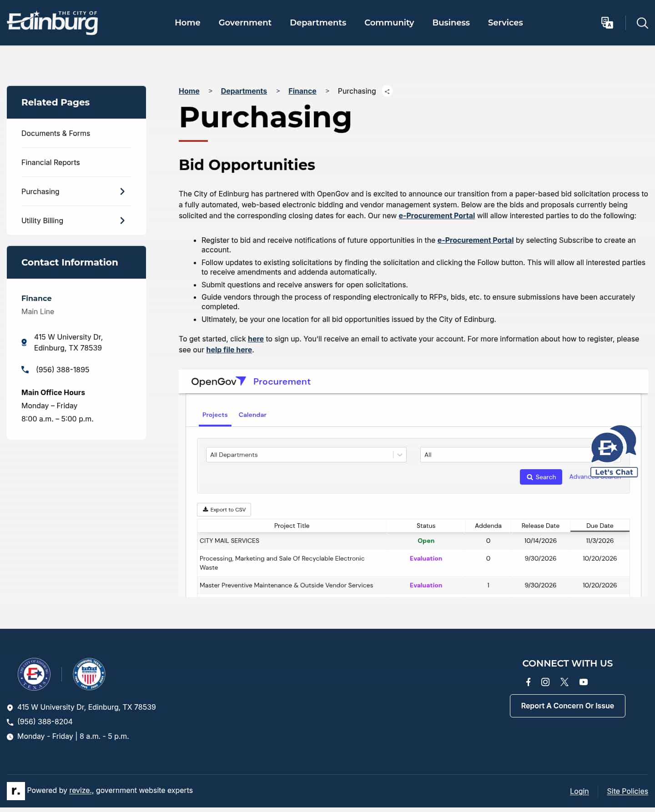This screenshot has height=812, width=655.
Task: Switch to the Calendar tab
Action: click(252, 415)
